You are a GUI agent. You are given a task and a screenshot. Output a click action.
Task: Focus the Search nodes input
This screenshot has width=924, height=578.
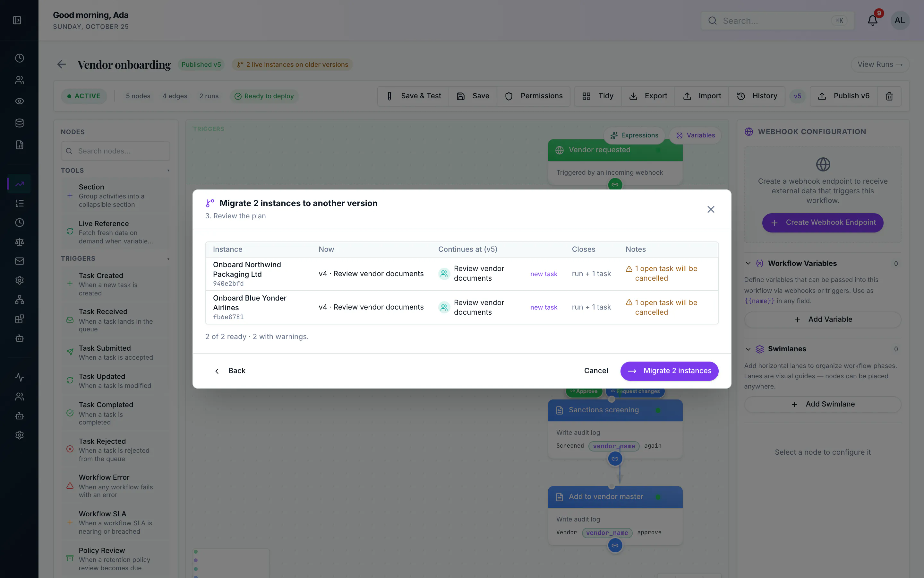coord(115,151)
